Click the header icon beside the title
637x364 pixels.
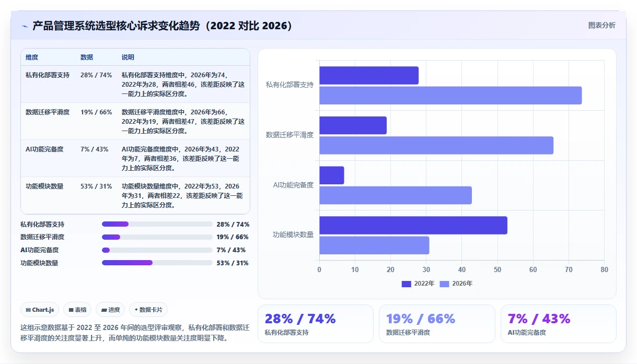tap(25, 26)
